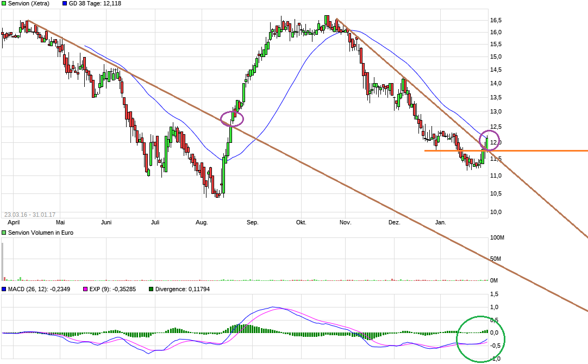The height and width of the screenshot is (364, 588).
Task: Click the green circle annotation on the MACD panel
Action: (x=482, y=338)
